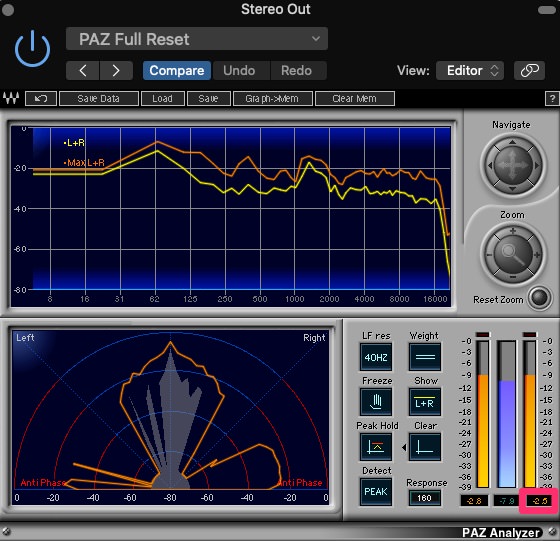
Task: Click the Show L+R display icon
Action: [x=425, y=402]
